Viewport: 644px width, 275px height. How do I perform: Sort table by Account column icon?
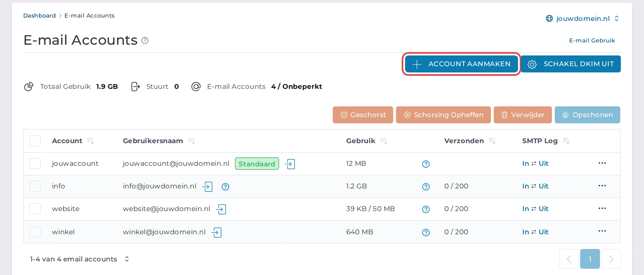coord(90,141)
